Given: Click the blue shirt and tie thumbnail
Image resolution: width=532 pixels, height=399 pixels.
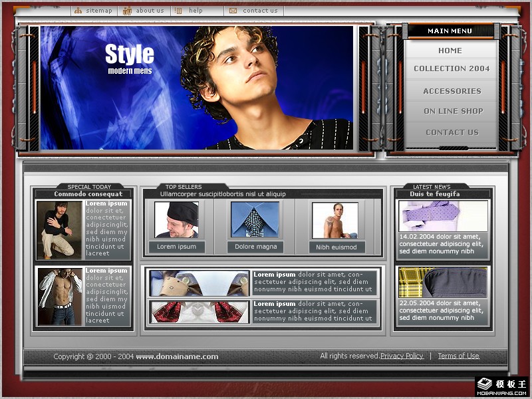Looking at the screenshot, I should tap(255, 219).
